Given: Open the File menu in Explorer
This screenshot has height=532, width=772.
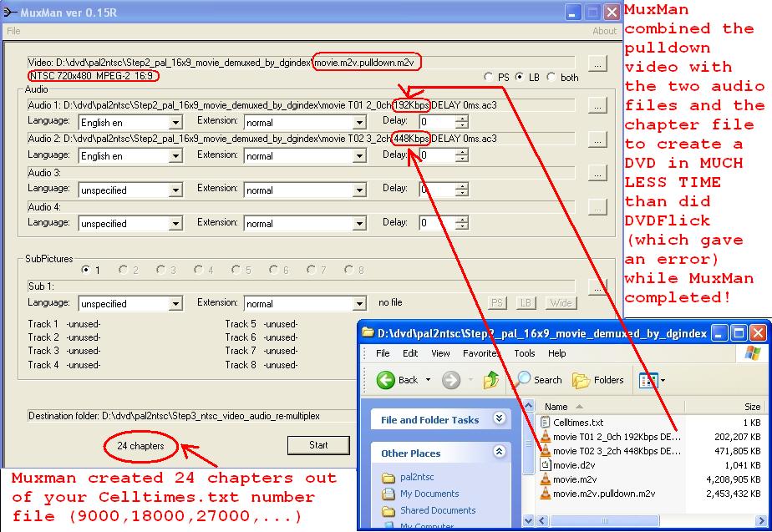Looking at the screenshot, I should 383,353.
